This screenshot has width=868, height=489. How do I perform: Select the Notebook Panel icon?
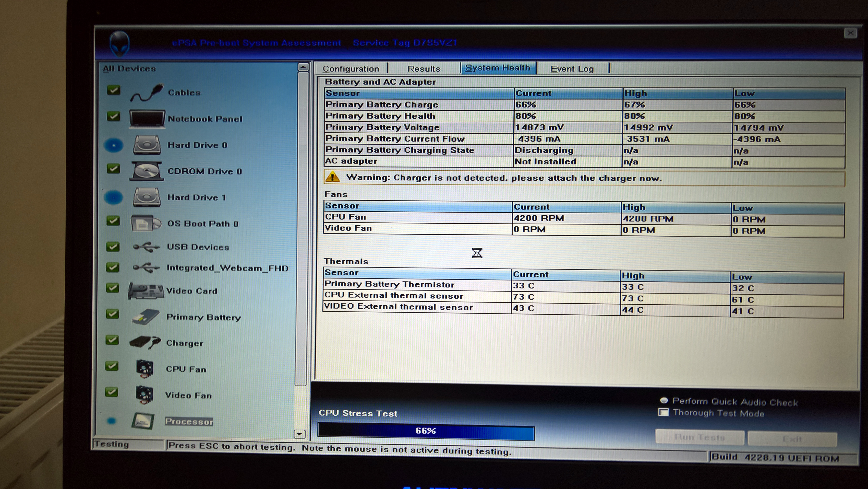click(147, 119)
